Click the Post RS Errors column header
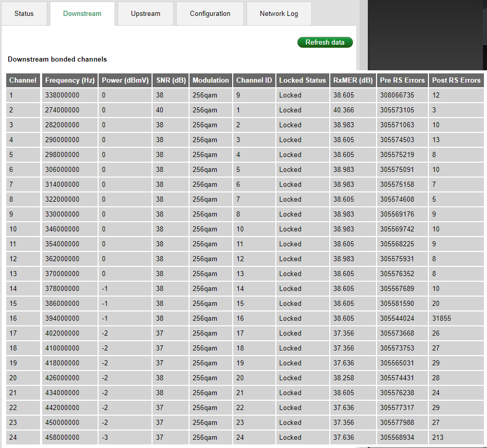The height and width of the screenshot is (448, 487). (456, 80)
